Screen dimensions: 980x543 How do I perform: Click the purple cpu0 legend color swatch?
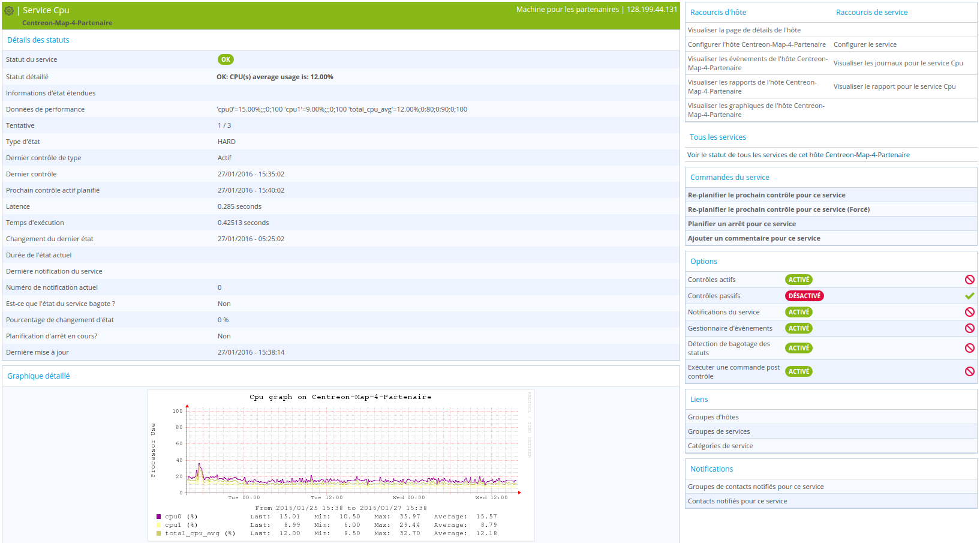coord(158,517)
